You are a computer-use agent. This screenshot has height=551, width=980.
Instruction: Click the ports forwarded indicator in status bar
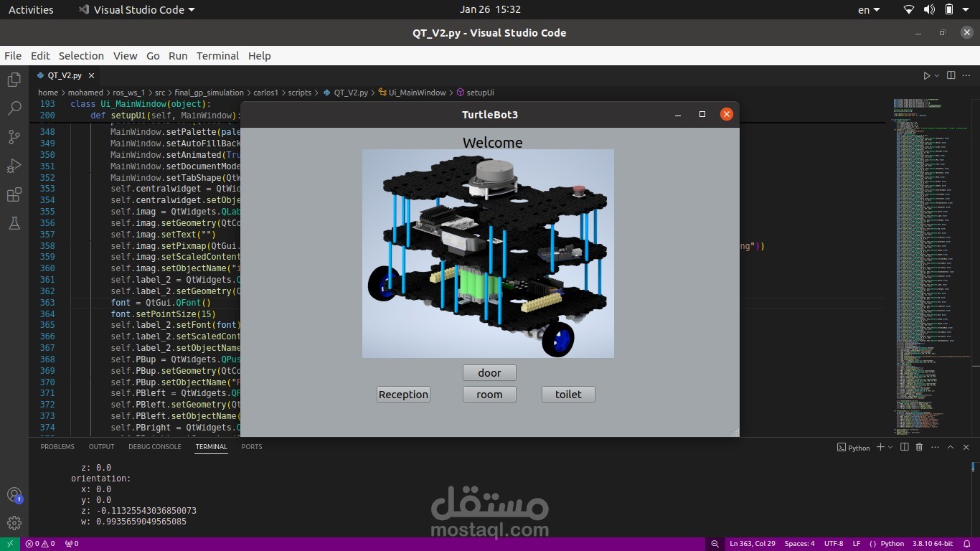[x=72, y=544]
